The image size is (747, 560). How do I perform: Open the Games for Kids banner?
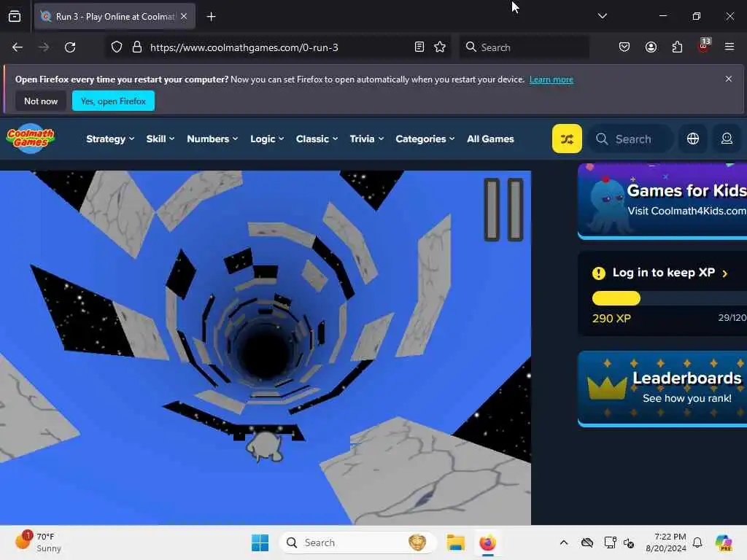[x=662, y=201]
